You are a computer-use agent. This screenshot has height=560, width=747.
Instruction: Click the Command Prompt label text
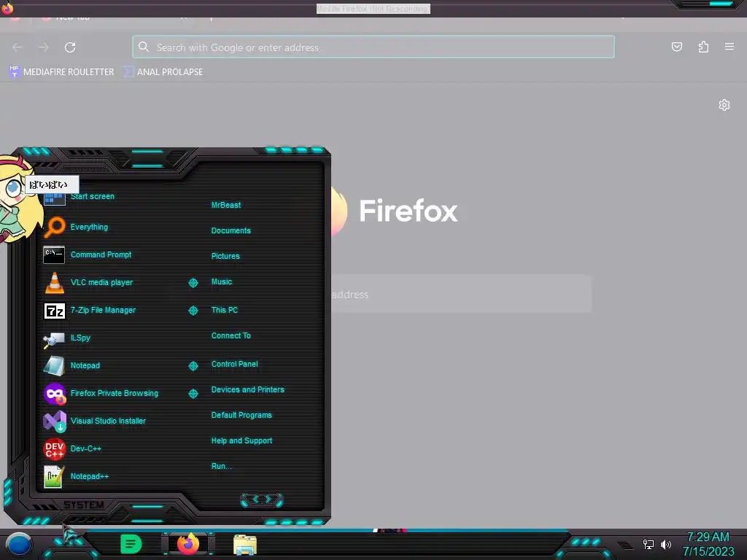point(101,254)
